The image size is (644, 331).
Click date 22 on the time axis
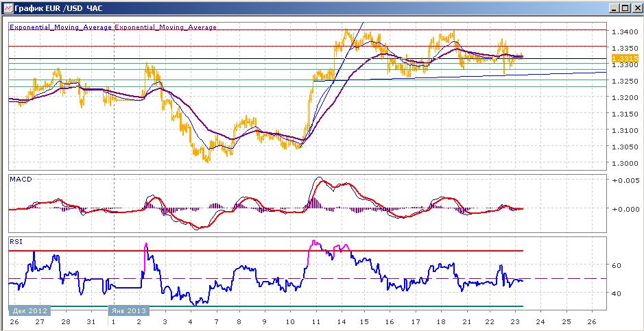coord(490,321)
